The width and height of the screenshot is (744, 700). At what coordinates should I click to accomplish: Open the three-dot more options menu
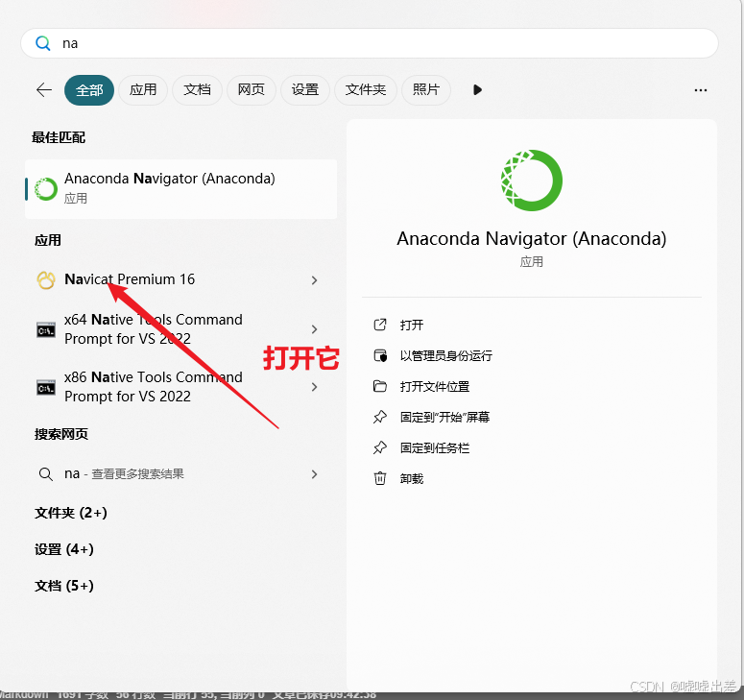(x=701, y=90)
